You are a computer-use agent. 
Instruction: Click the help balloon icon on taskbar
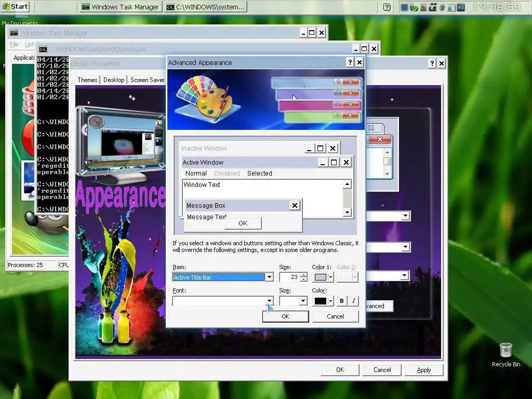[x=387, y=7]
